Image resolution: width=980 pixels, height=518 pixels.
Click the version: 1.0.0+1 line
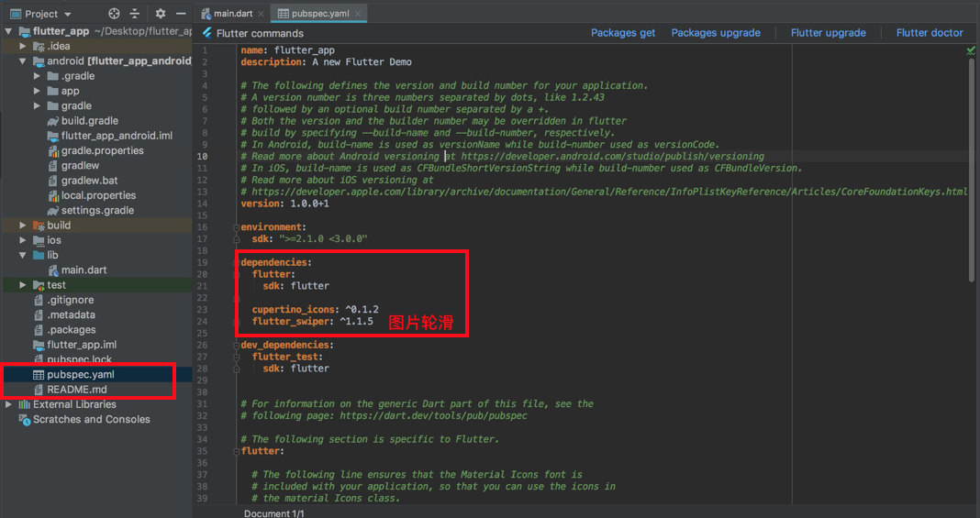tap(285, 204)
